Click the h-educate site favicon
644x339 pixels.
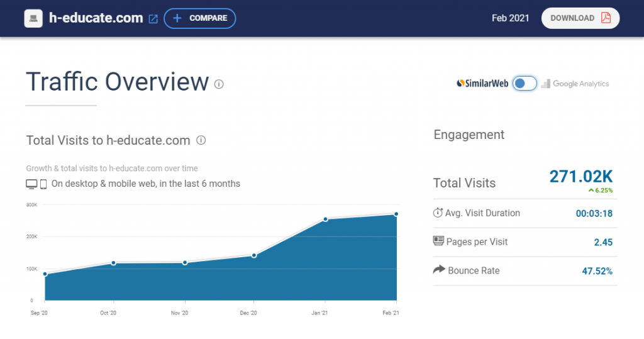(x=33, y=18)
